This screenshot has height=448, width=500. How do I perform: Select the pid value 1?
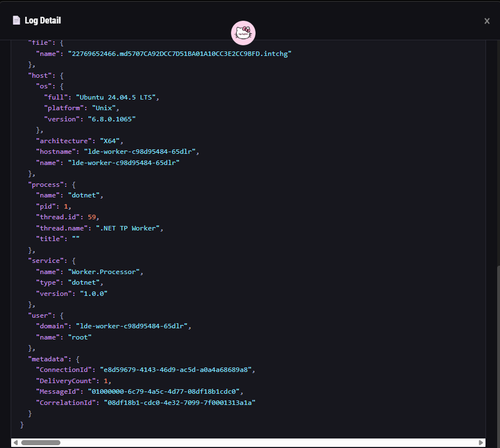click(x=66, y=207)
